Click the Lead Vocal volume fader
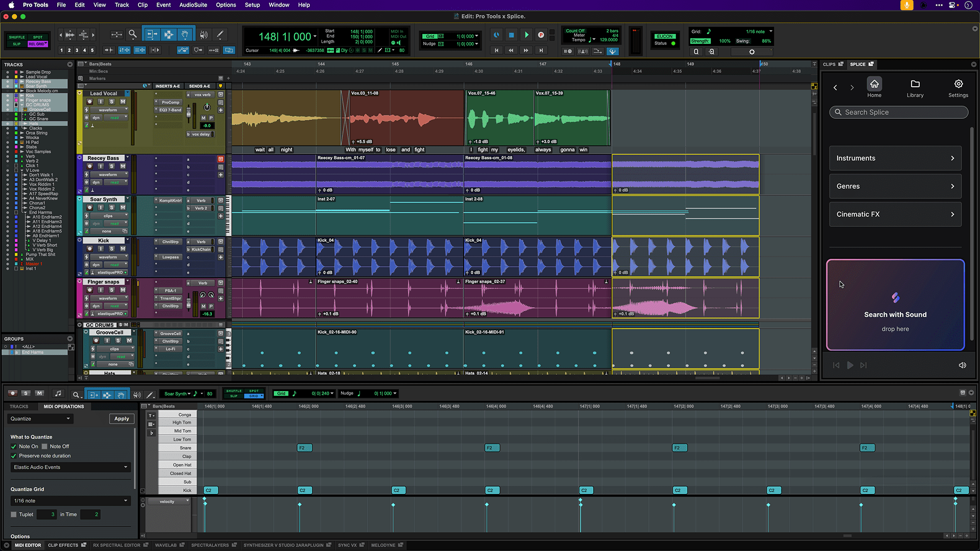The image size is (980, 551). point(189,112)
